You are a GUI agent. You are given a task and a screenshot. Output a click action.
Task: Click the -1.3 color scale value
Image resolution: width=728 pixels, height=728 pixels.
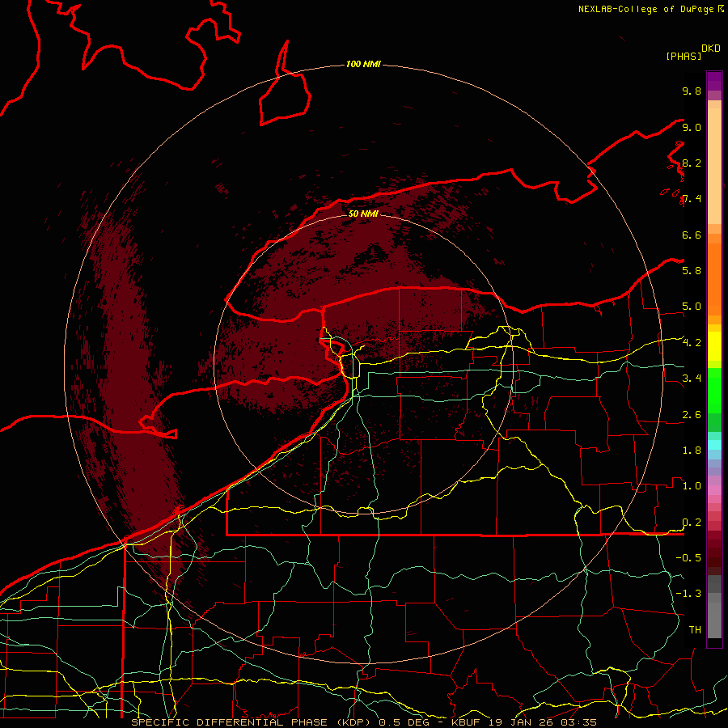click(688, 594)
